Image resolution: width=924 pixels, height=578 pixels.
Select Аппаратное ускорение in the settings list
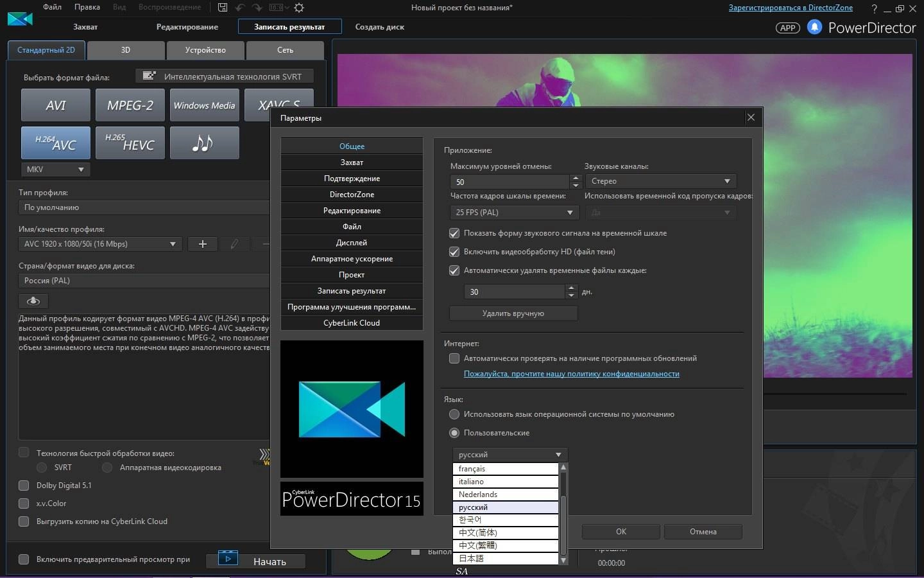[352, 259]
